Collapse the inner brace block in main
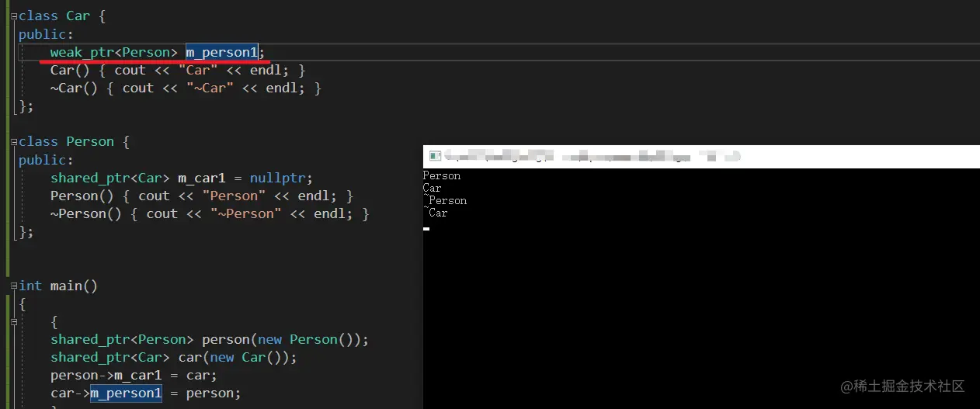The width and height of the screenshot is (980, 409). click(15, 321)
